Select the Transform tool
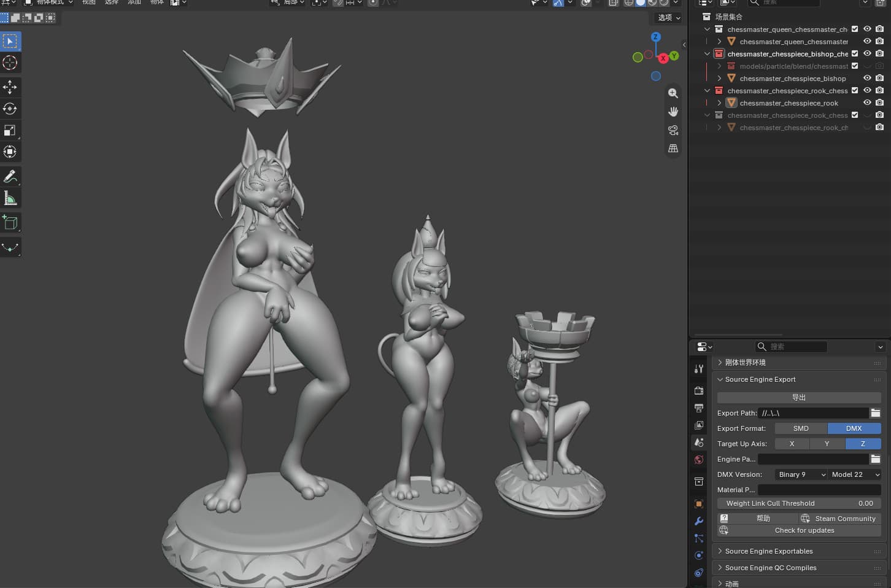The width and height of the screenshot is (891, 588). 10,152
